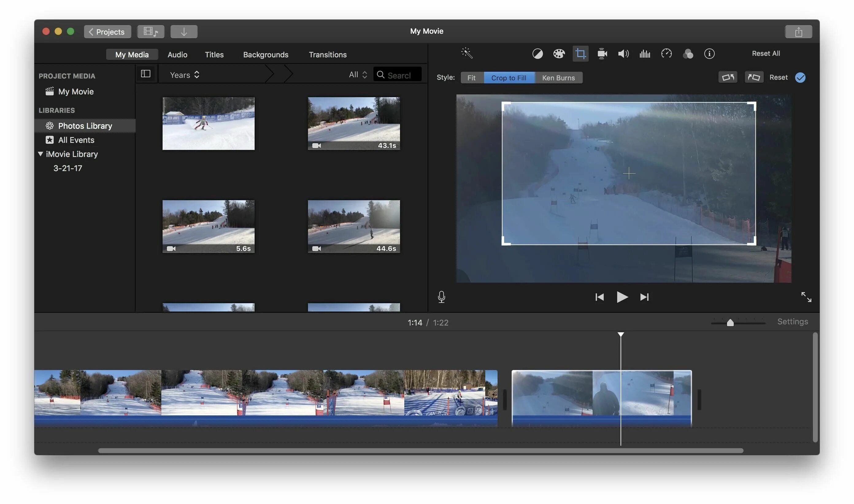The height and width of the screenshot is (504, 854).
Task: Switch crop style to Fit
Action: 472,78
